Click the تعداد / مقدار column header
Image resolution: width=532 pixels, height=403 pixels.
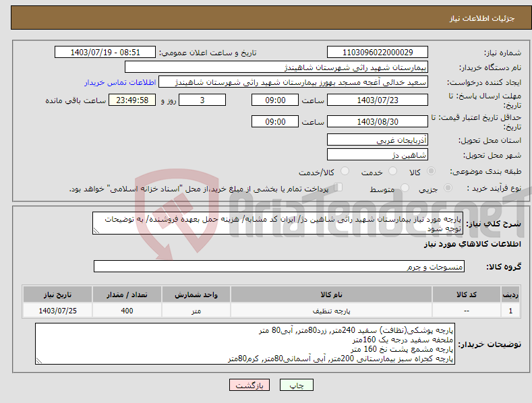click(x=127, y=294)
